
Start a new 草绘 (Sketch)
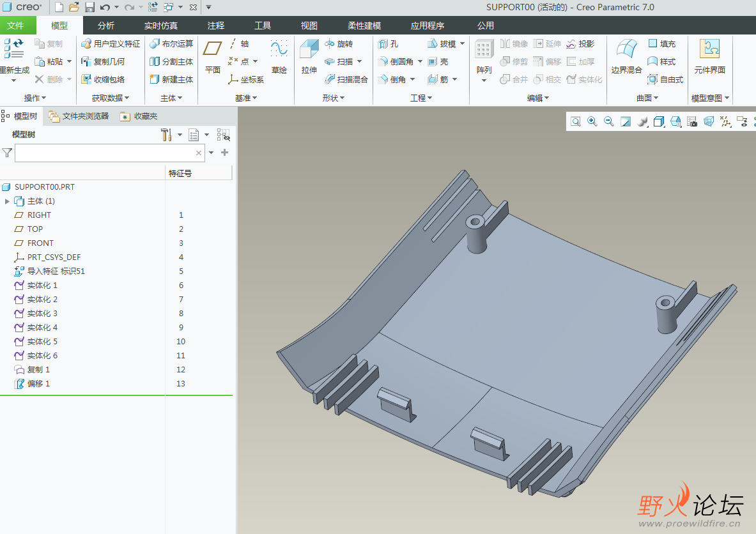click(279, 56)
